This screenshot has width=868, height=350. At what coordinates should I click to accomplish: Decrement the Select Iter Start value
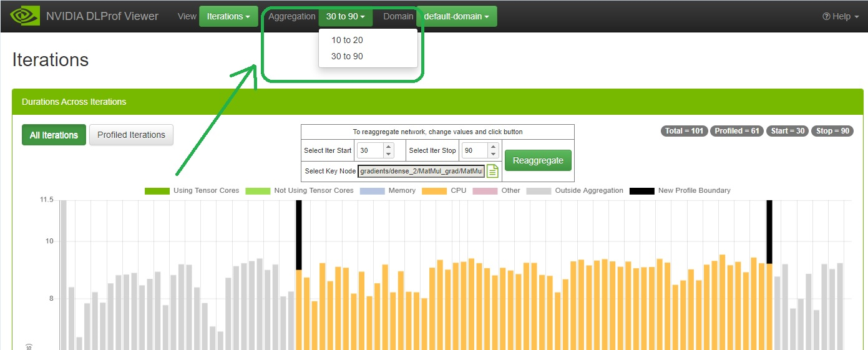388,154
